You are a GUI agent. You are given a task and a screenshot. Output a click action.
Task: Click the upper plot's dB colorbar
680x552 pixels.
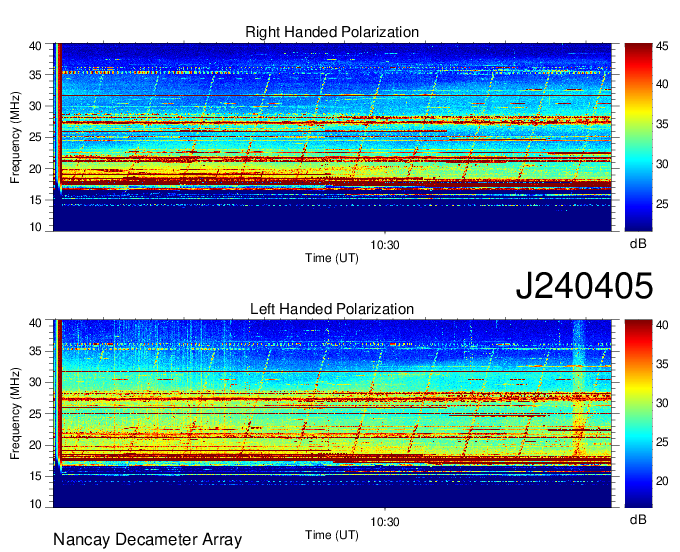638,137
